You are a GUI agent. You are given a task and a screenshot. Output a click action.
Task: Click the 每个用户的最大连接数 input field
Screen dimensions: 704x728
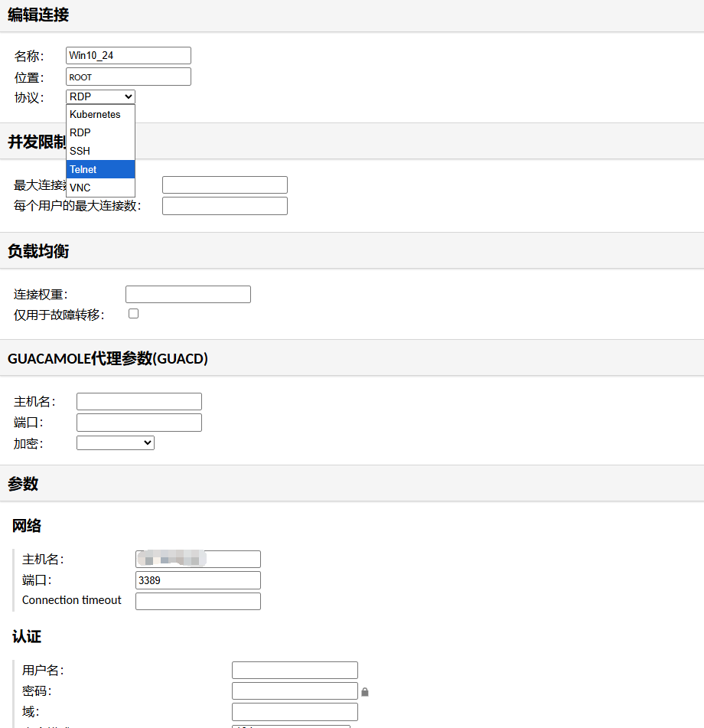tap(225, 205)
